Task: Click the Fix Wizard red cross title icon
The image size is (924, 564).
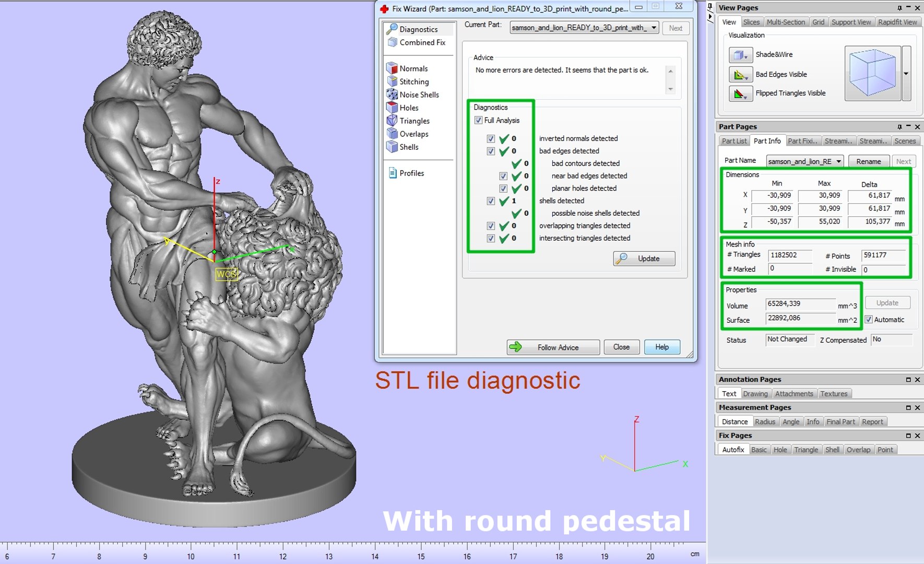Action: [x=385, y=8]
